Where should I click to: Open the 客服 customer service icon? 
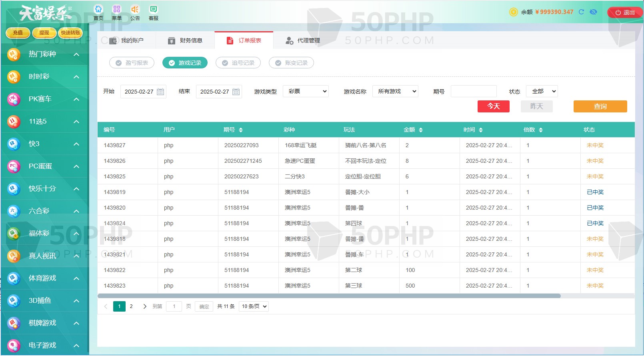point(153,10)
